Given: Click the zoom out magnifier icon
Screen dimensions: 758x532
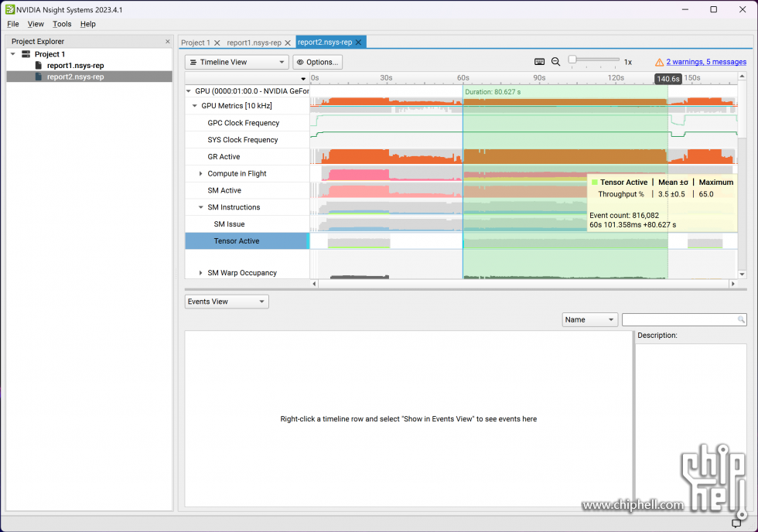Looking at the screenshot, I should pyautogui.click(x=556, y=62).
